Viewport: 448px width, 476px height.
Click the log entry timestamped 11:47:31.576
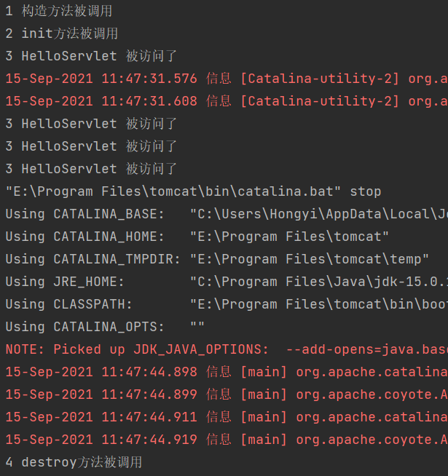click(101, 79)
